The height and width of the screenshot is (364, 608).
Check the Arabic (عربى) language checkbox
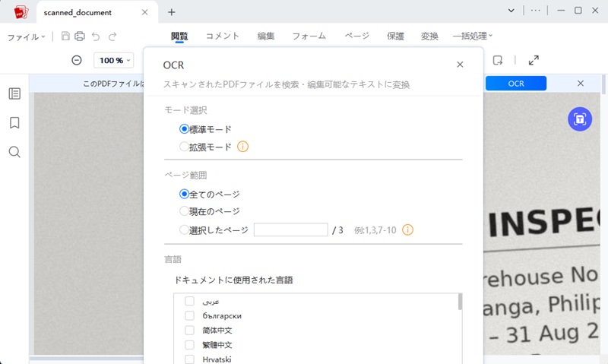tap(189, 301)
